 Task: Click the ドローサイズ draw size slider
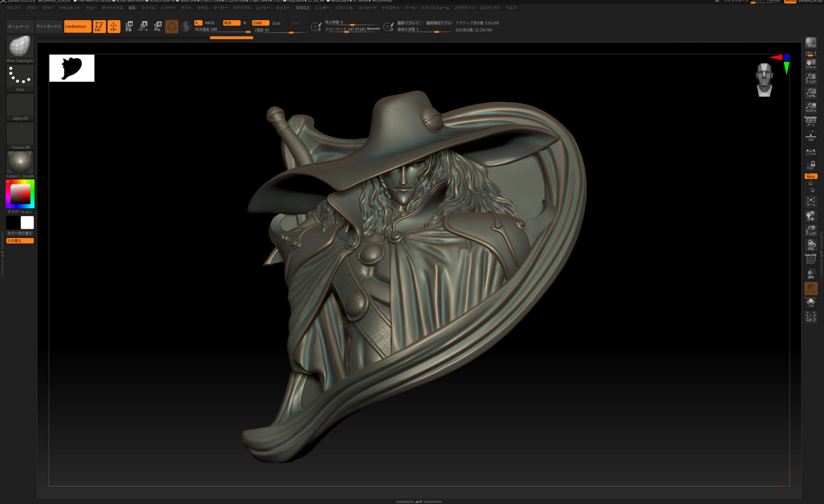(x=353, y=29)
